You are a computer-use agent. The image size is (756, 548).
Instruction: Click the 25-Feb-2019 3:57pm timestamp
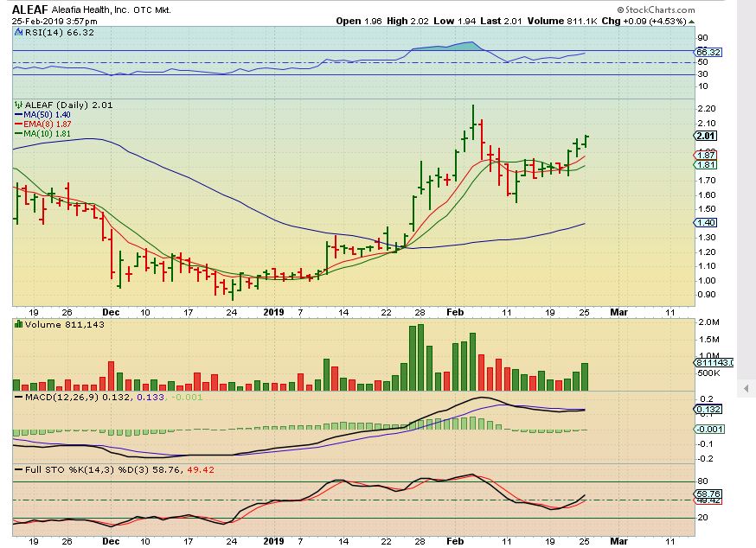click(54, 22)
